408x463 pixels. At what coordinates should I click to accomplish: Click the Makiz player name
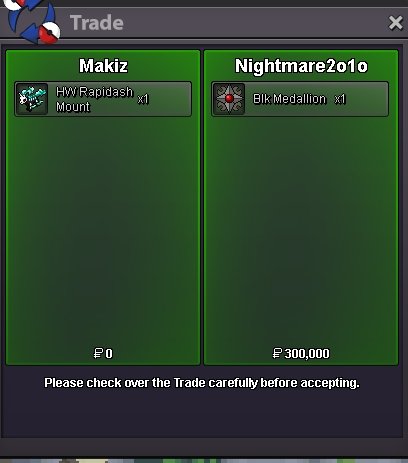[103, 66]
